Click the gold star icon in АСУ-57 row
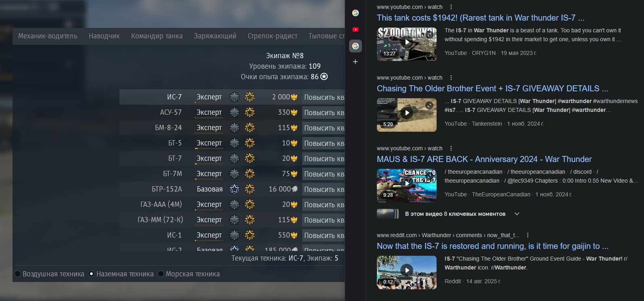The height and width of the screenshot is (301, 644). coord(250,112)
